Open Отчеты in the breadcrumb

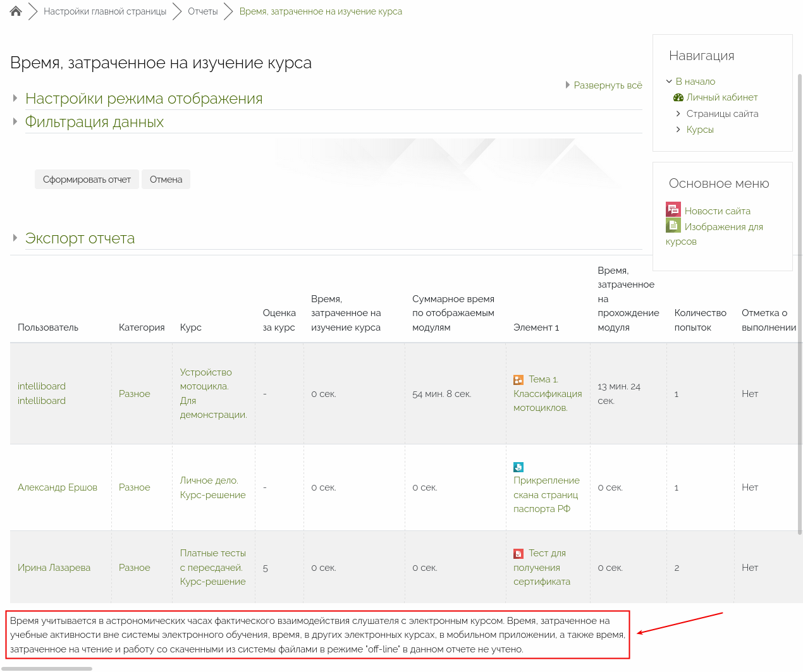[202, 11]
